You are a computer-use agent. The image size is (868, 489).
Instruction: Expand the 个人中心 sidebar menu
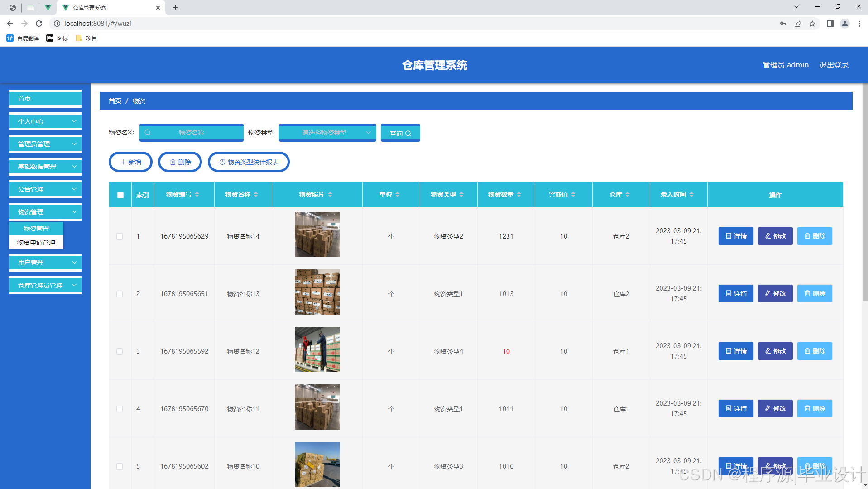click(45, 121)
